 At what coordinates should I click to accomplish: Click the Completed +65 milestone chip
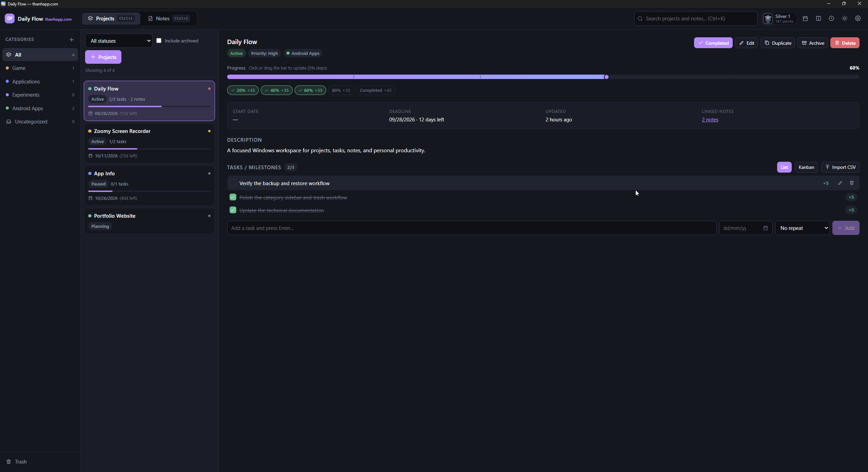click(x=376, y=90)
